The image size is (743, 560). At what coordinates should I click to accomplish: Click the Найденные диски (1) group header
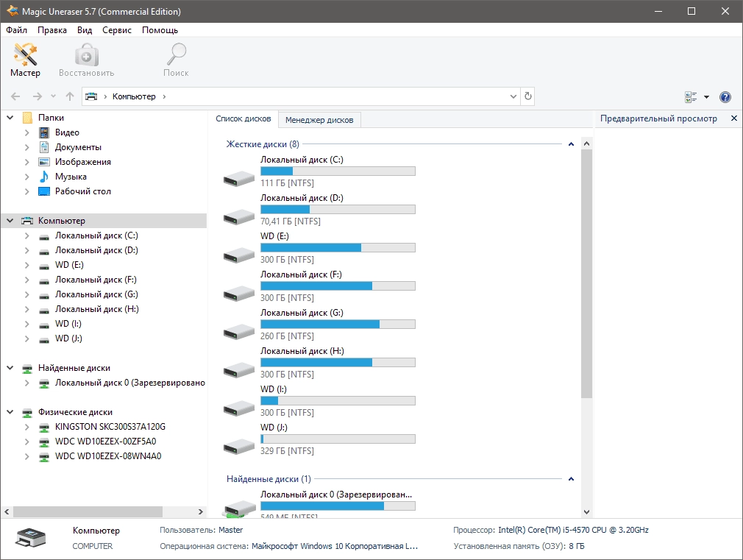point(269,479)
